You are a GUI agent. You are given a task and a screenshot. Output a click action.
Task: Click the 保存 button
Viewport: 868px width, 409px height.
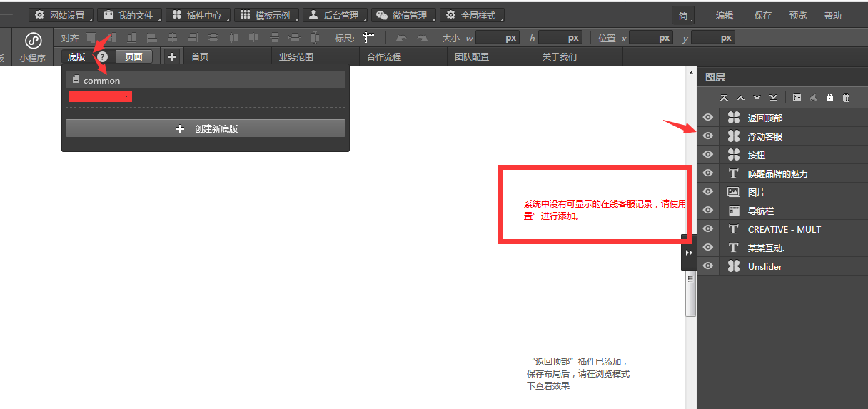tap(763, 16)
